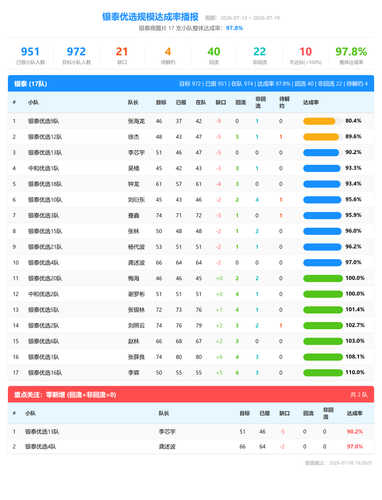
Task: Collapse the red 重点关注 零新增 section header
Action: (191, 394)
